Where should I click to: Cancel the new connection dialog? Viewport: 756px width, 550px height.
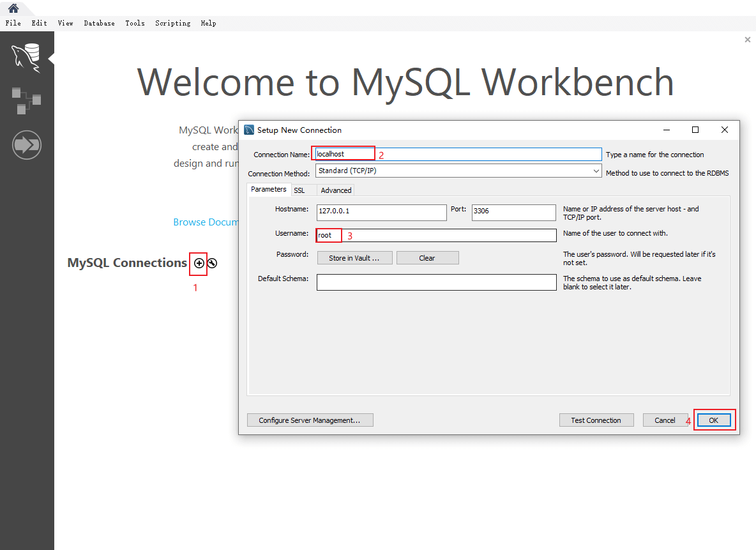[665, 420]
